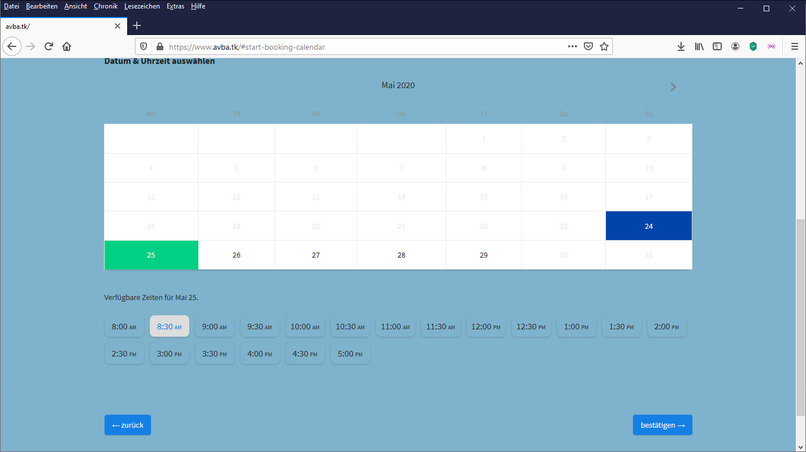Click the scrollbar down arrow
The height and width of the screenshot is (452, 806).
tap(800, 447)
